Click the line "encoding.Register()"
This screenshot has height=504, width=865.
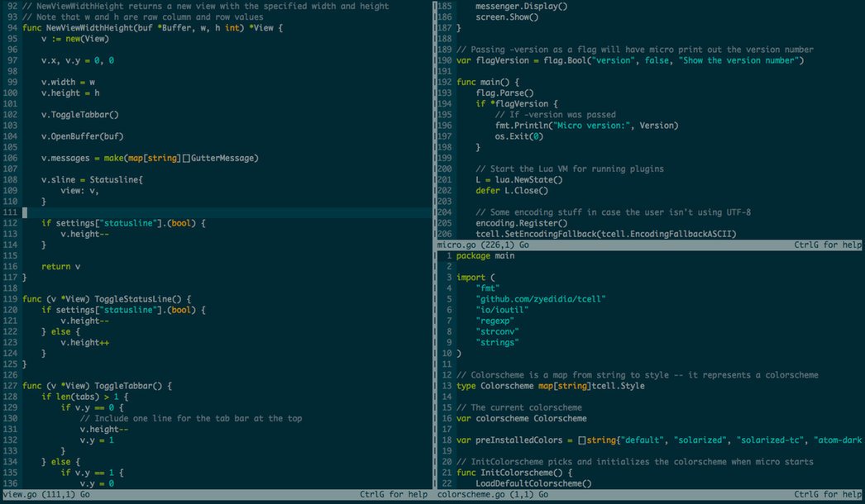521,223
